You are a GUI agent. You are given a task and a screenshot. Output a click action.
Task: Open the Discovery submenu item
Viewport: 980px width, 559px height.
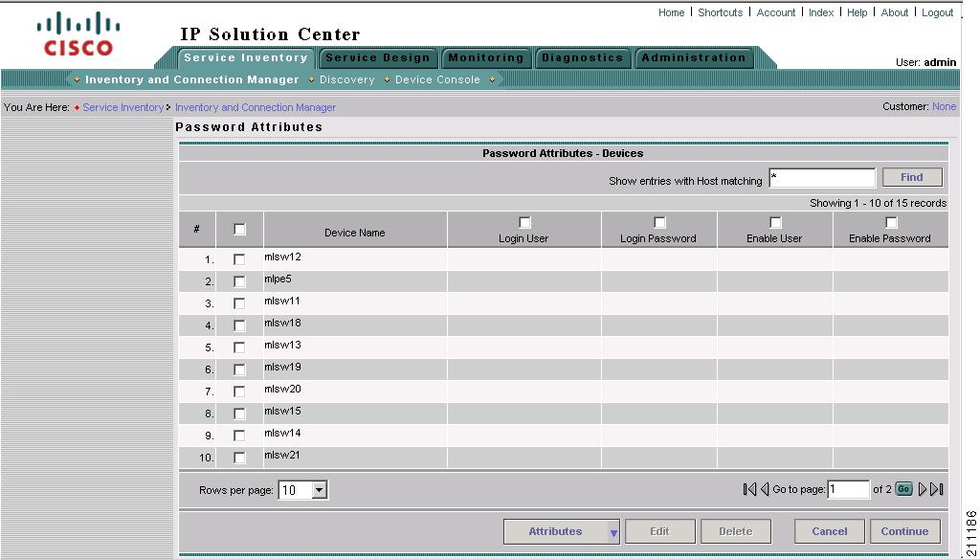(x=346, y=79)
